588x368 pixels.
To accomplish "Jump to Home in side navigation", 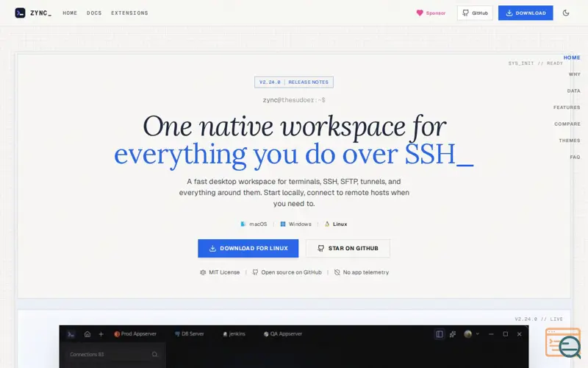I will tap(572, 57).
